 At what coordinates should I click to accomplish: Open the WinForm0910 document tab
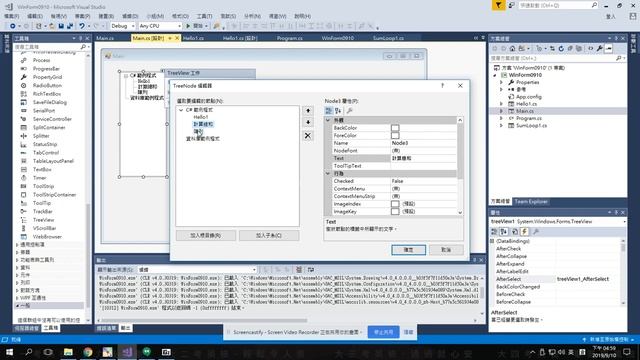click(x=338, y=38)
